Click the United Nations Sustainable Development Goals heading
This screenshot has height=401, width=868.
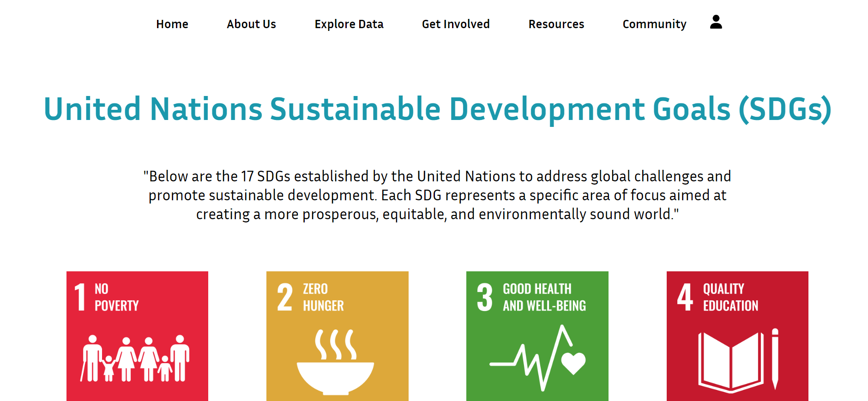(438, 109)
